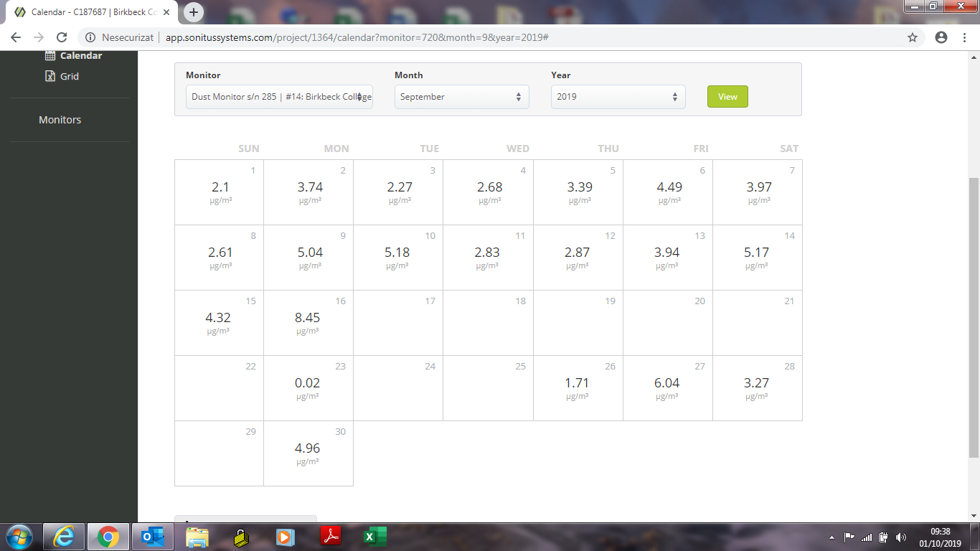Click the volume speaker tray icon

(901, 537)
